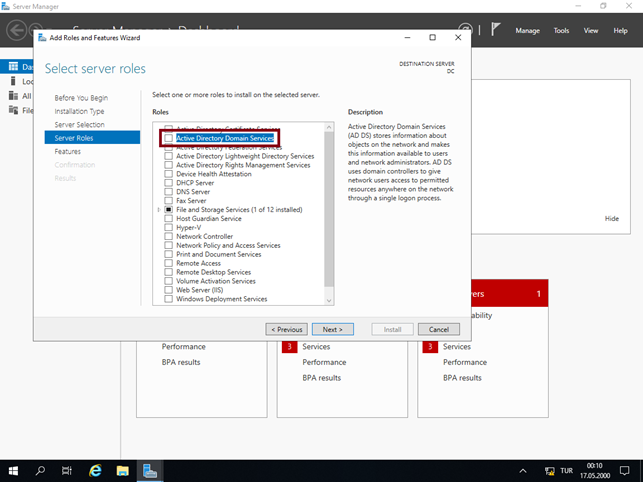This screenshot has width=643, height=482.
Task: Select Remote Desktop Services text
Action: pos(213,272)
